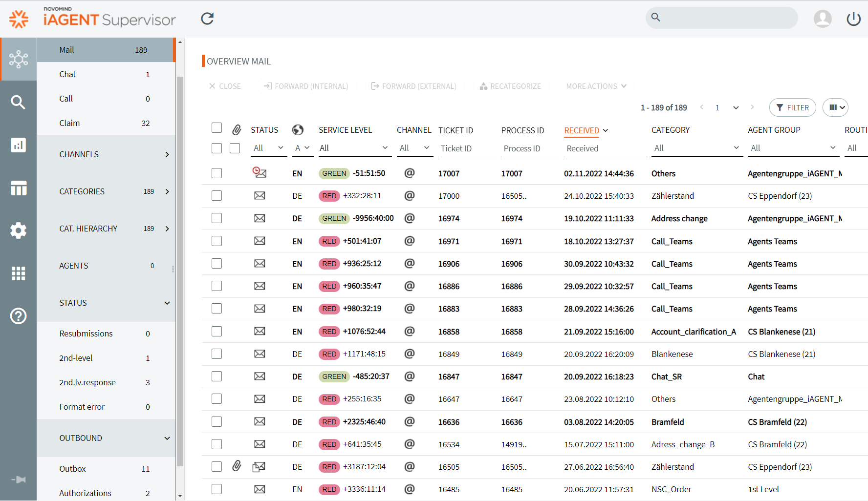
Task: Sort by the RECEIVED column header
Action: click(x=582, y=130)
